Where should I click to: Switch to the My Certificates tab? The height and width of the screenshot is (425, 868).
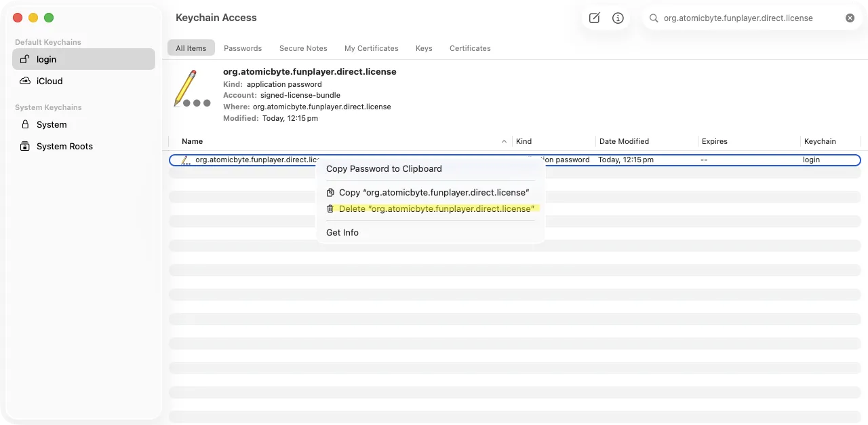372,48
